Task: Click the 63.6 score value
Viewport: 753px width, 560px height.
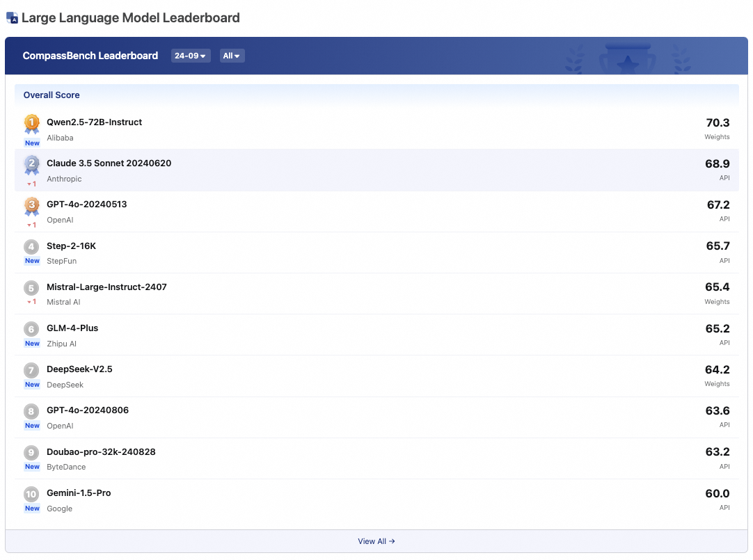Action: coord(718,410)
